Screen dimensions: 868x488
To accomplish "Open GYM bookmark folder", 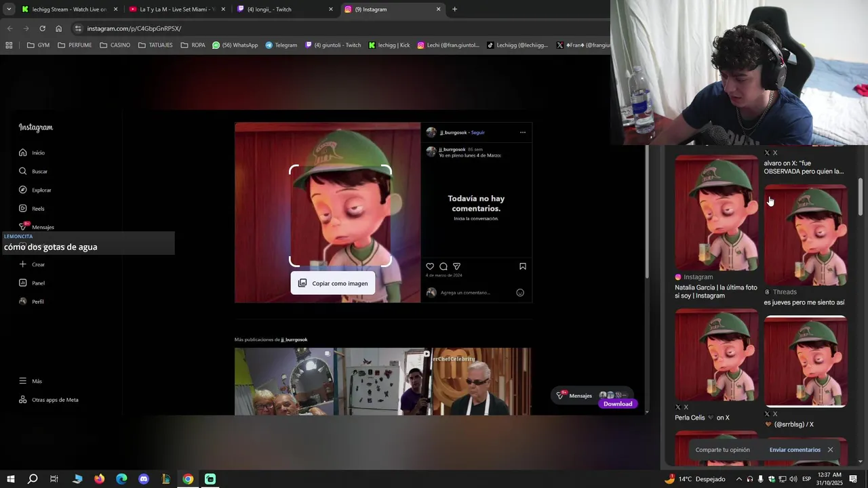I will click(38, 45).
